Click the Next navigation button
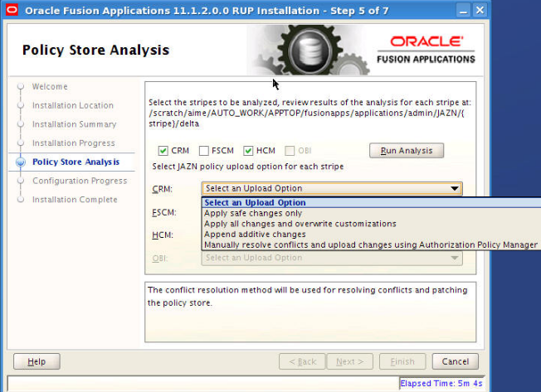 coord(350,361)
